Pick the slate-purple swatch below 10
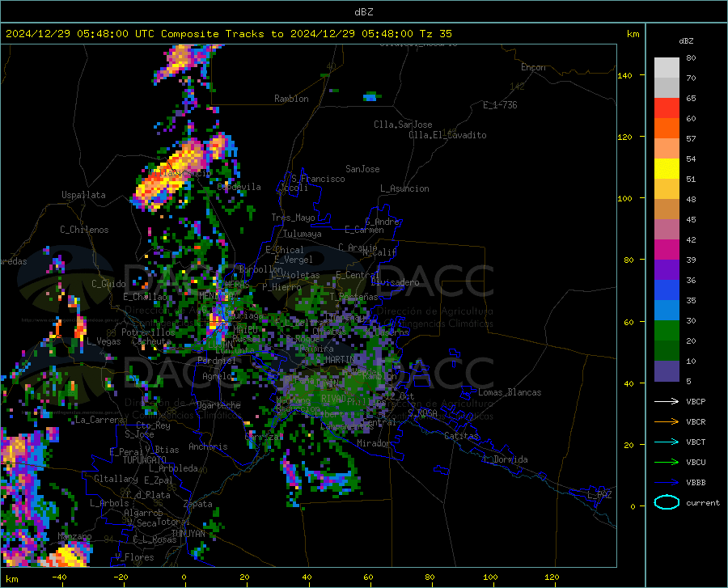728x588 pixels. 667,371
